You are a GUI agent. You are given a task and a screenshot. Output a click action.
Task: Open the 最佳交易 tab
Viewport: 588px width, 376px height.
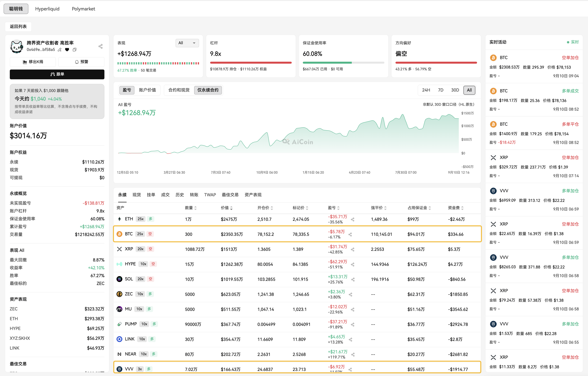click(230, 195)
